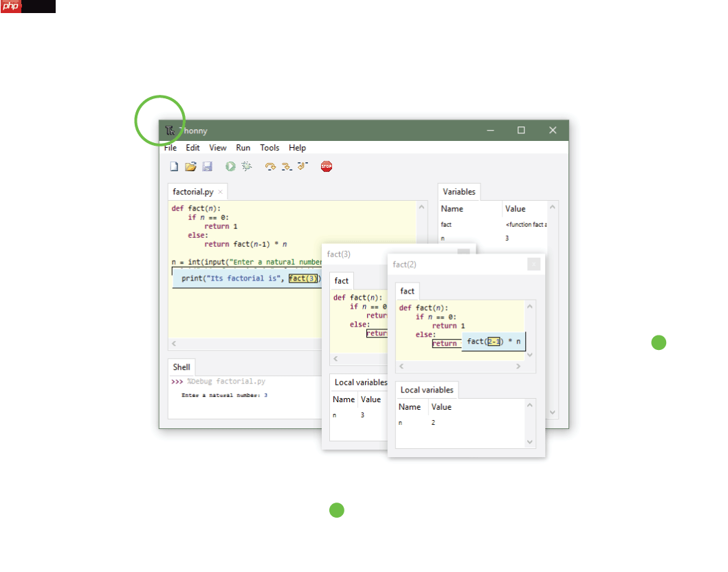Select the Variables panel tab
Viewport: 728px width, 572px height.
tap(459, 192)
